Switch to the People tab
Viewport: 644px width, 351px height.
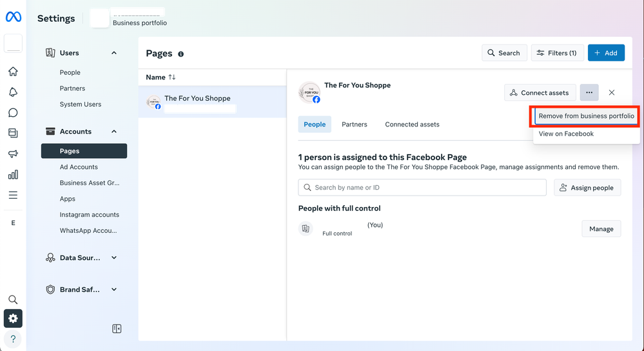(x=315, y=124)
